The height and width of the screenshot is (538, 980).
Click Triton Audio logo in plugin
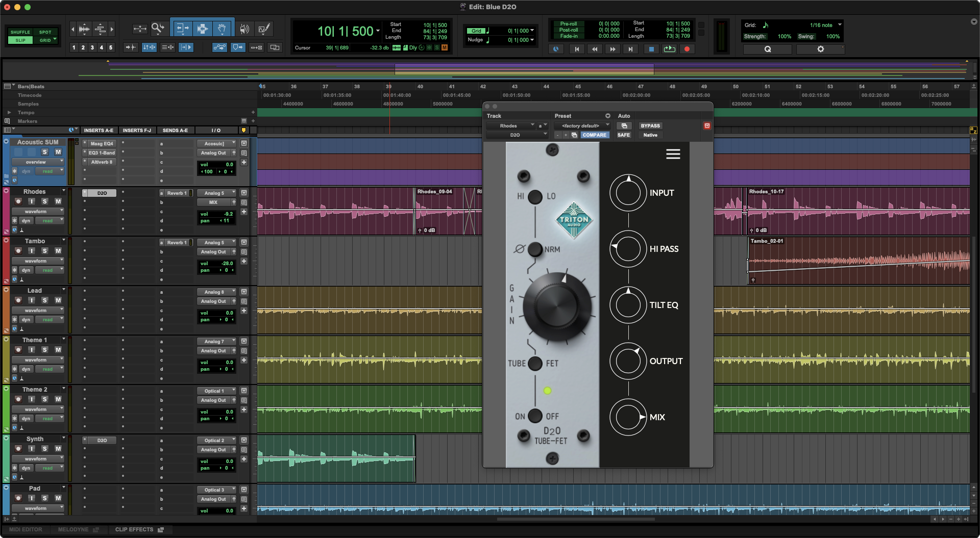click(574, 220)
